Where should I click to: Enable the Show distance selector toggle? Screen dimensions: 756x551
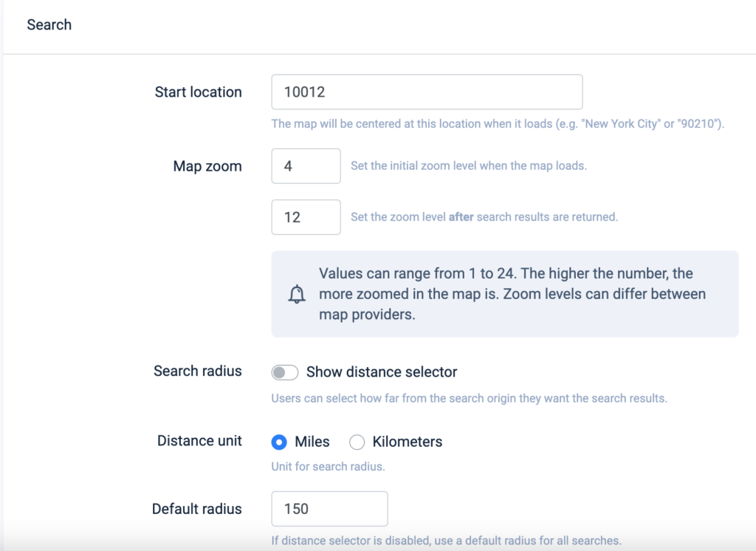(284, 372)
